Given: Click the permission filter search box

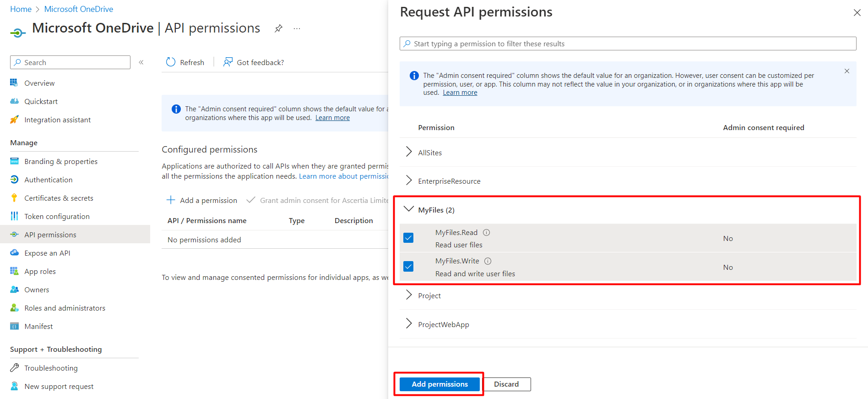Looking at the screenshot, I should (x=628, y=44).
